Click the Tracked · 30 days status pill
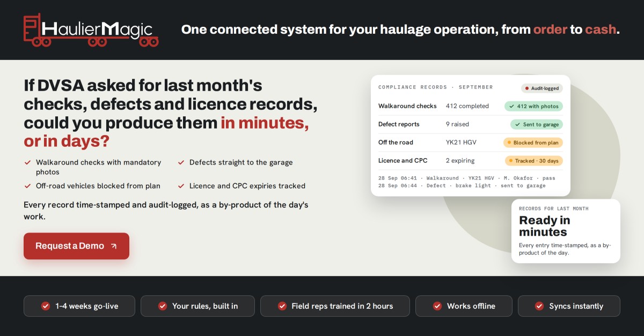The height and width of the screenshot is (336, 644). click(x=534, y=161)
